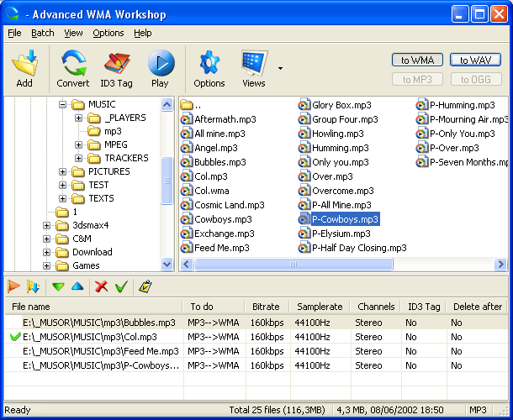Image resolution: width=513 pixels, height=420 pixels.
Task: Select the Feed Me.mp3 batch row
Action: point(256,351)
